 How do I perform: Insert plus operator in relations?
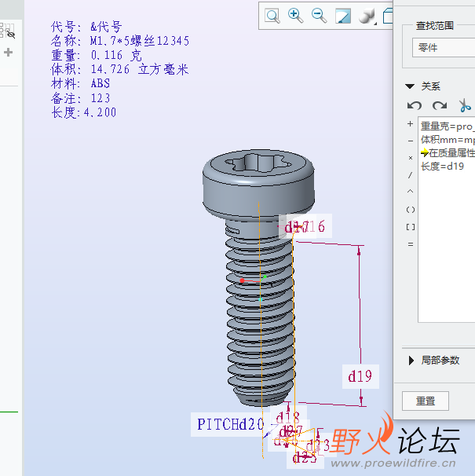411,124
